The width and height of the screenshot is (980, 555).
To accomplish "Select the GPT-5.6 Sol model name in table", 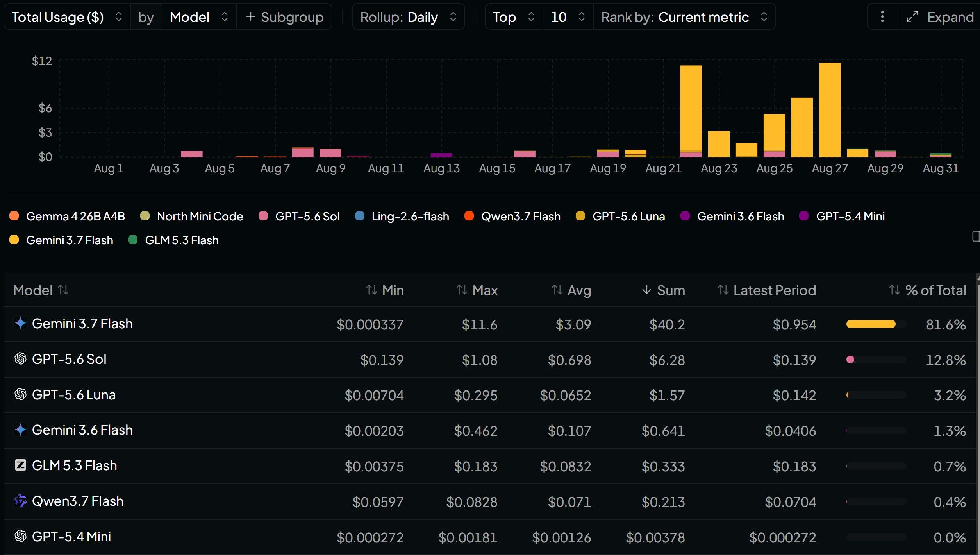I will click(69, 359).
